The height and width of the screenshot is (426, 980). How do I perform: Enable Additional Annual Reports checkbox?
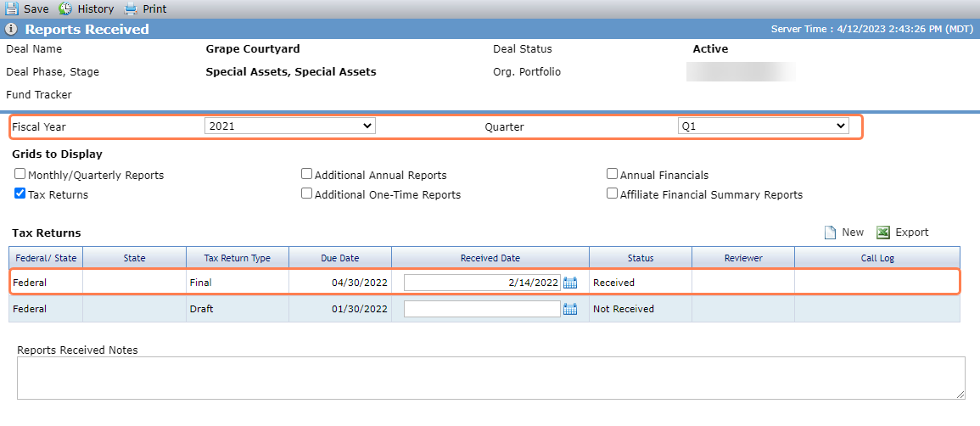pos(307,174)
